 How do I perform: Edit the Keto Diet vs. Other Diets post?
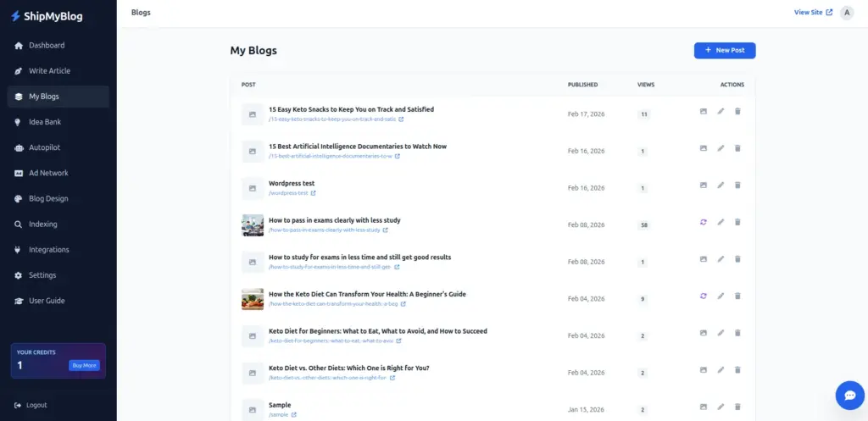click(x=721, y=370)
